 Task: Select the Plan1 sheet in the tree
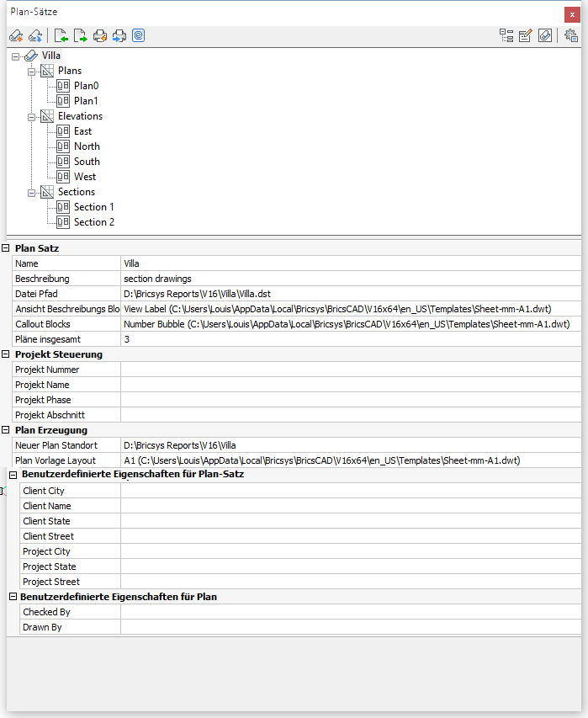pyautogui.click(x=86, y=101)
